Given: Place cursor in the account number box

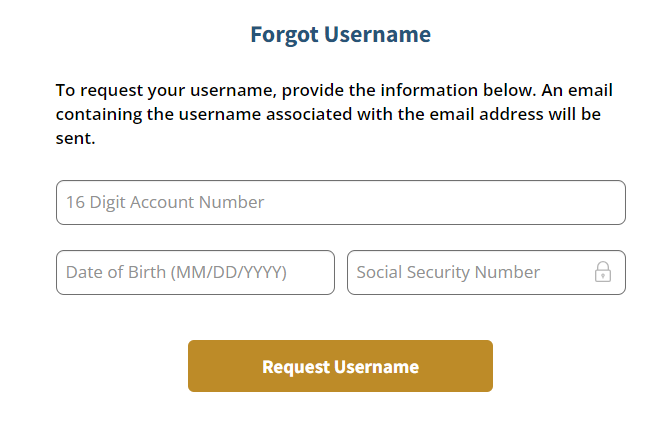Looking at the screenshot, I should coord(340,202).
